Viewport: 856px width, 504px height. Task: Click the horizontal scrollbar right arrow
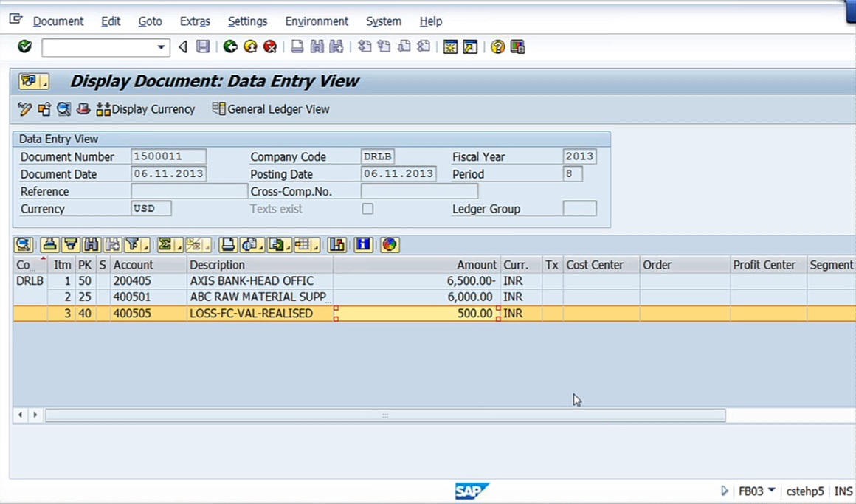pos(35,415)
